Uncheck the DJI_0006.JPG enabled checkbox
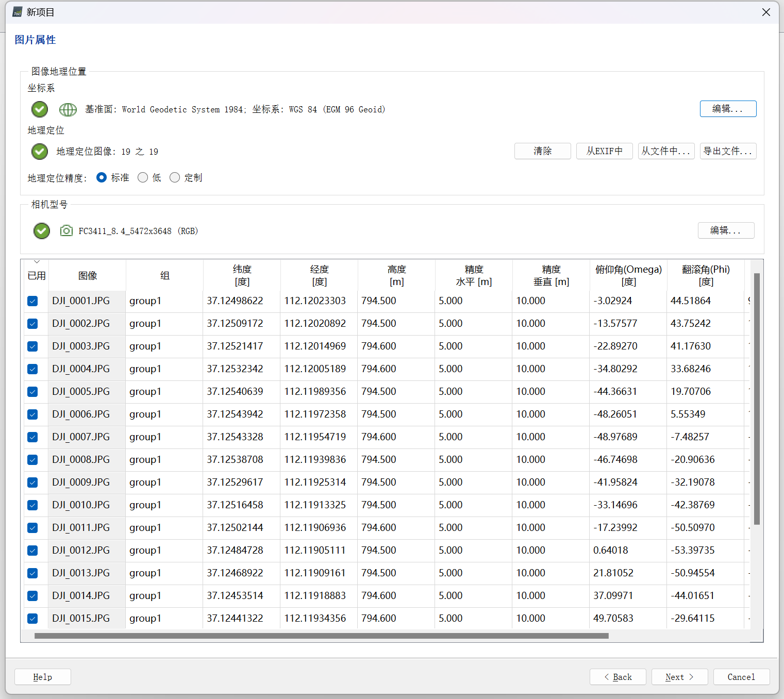This screenshot has width=784, height=699. pyautogui.click(x=32, y=414)
